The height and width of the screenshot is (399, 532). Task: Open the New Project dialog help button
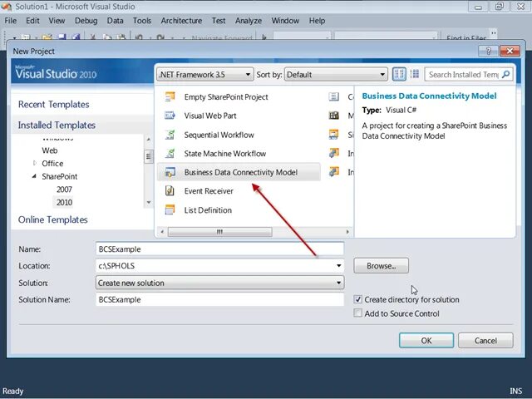(488, 51)
